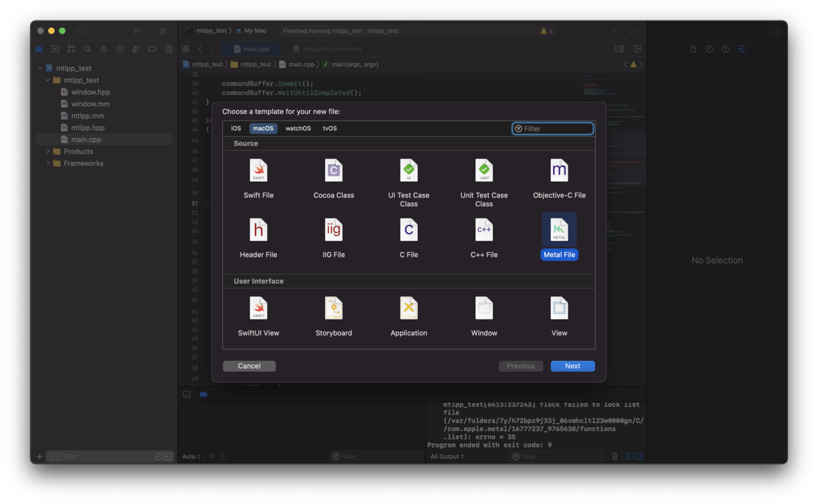Toggle the debug area hide button
The image size is (818, 504).
186,394
